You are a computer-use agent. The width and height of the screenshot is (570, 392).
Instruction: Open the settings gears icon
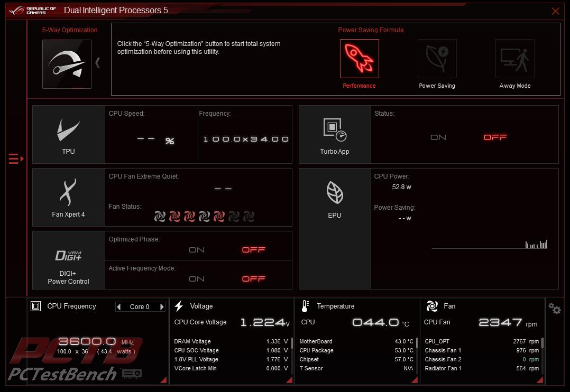coord(555,309)
